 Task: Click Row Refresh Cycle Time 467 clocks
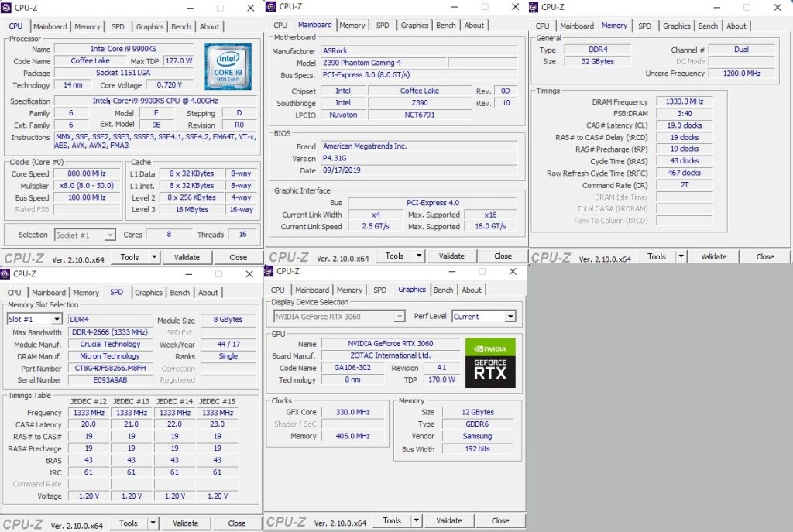point(685,173)
